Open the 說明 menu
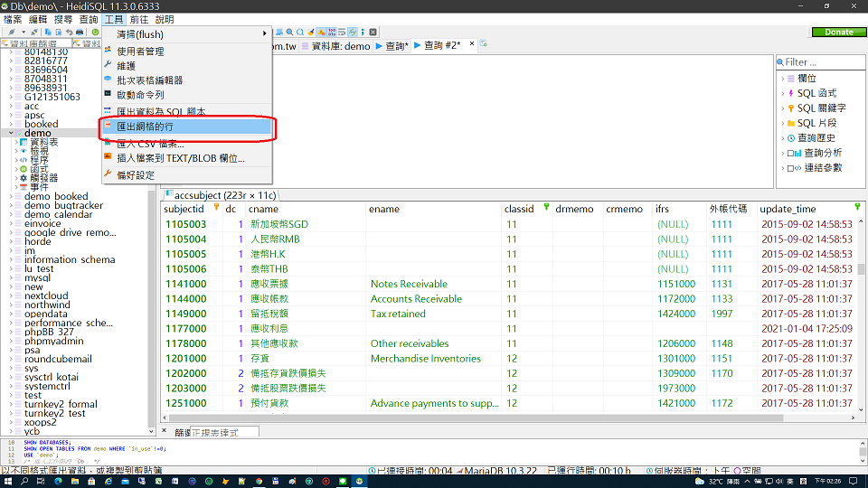Image resolution: width=868 pixels, height=488 pixels. 165,19
